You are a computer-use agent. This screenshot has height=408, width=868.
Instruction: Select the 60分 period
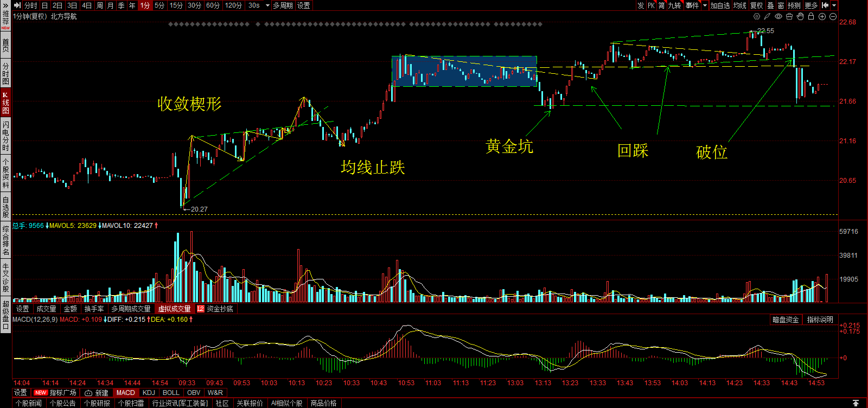[x=213, y=5]
